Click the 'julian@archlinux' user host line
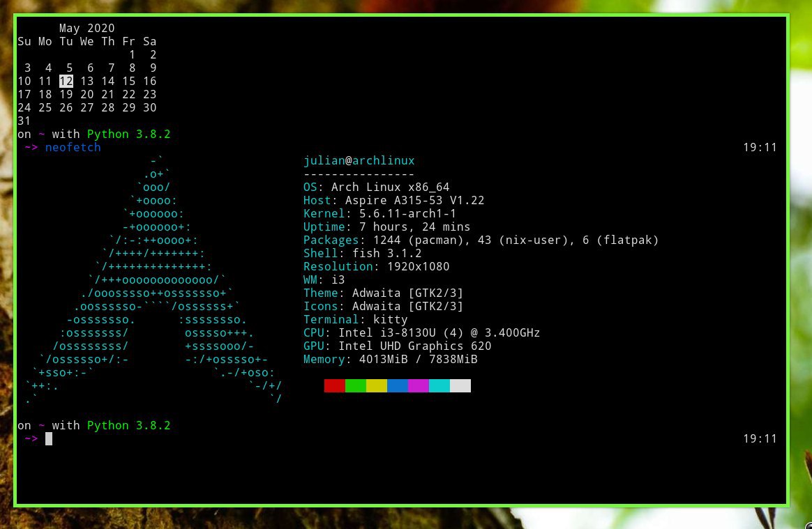Image resolution: width=812 pixels, height=529 pixels. pyautogui.click(x=359, y=161)
